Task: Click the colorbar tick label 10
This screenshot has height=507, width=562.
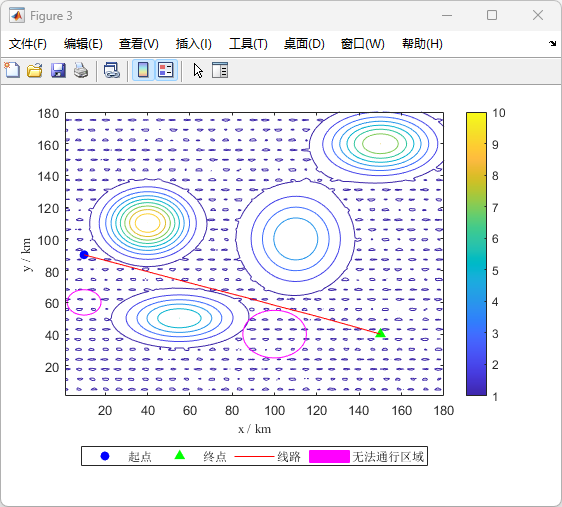Action: click(499, 113)
